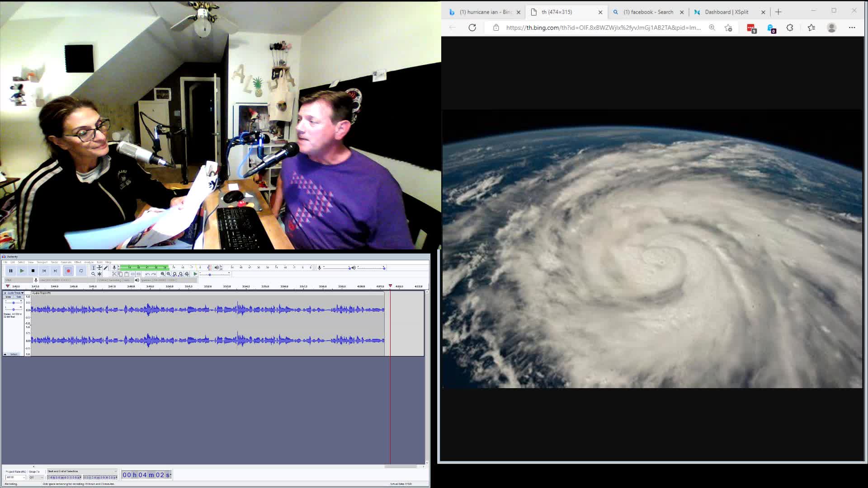
Task: Adjust the recording volume slider
Action: point(337,268)
